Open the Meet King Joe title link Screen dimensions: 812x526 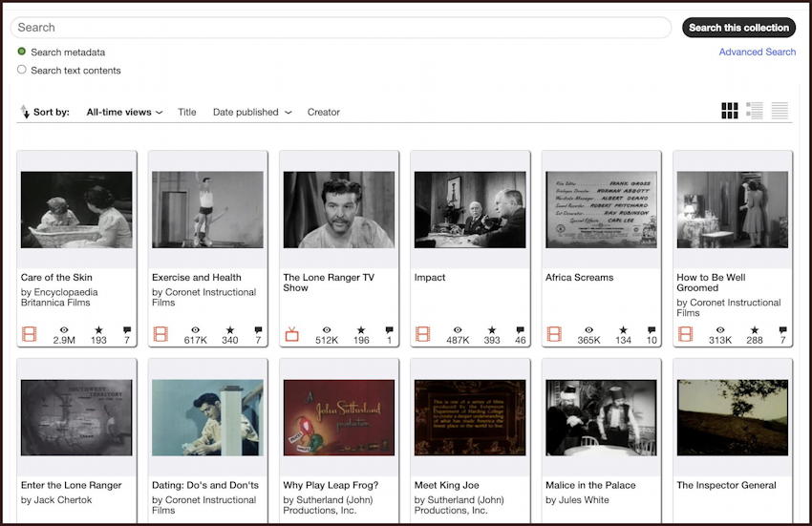point(447,485)
